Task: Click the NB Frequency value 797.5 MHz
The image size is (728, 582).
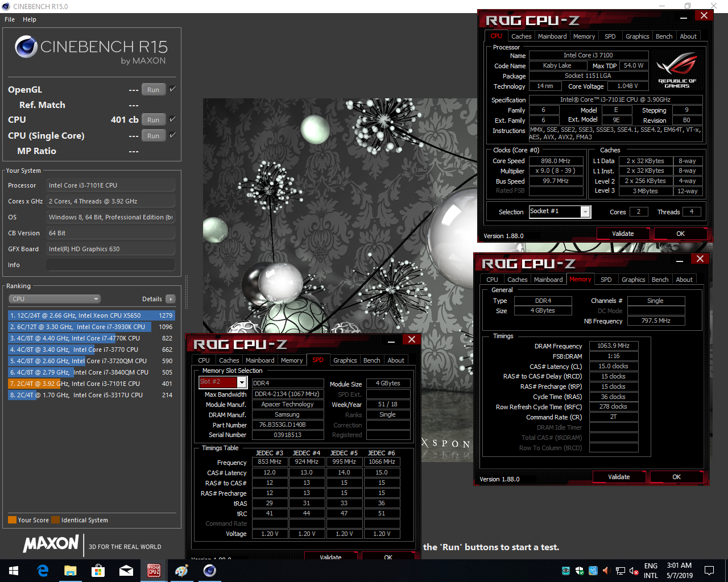Action: [x=656, y=321]
